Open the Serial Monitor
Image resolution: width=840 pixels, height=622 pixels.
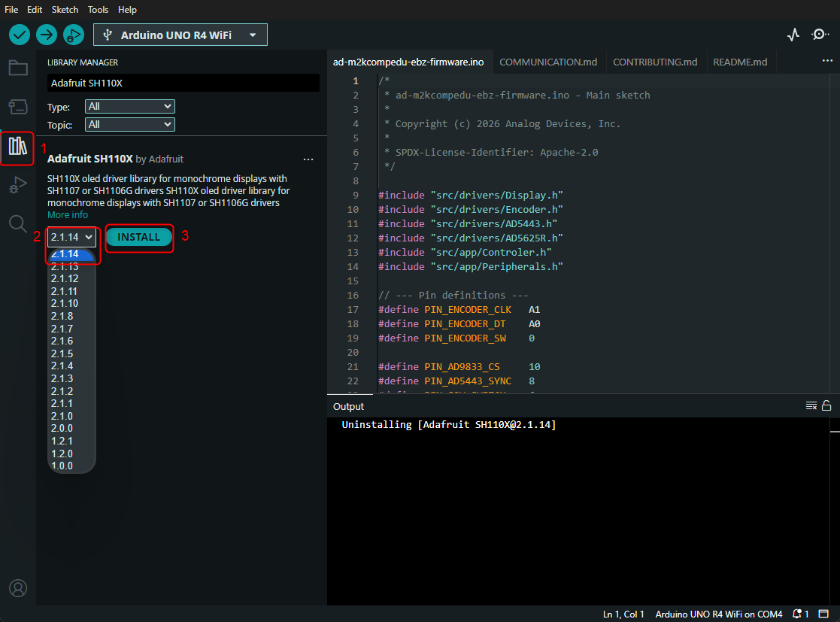click(820, 35)
